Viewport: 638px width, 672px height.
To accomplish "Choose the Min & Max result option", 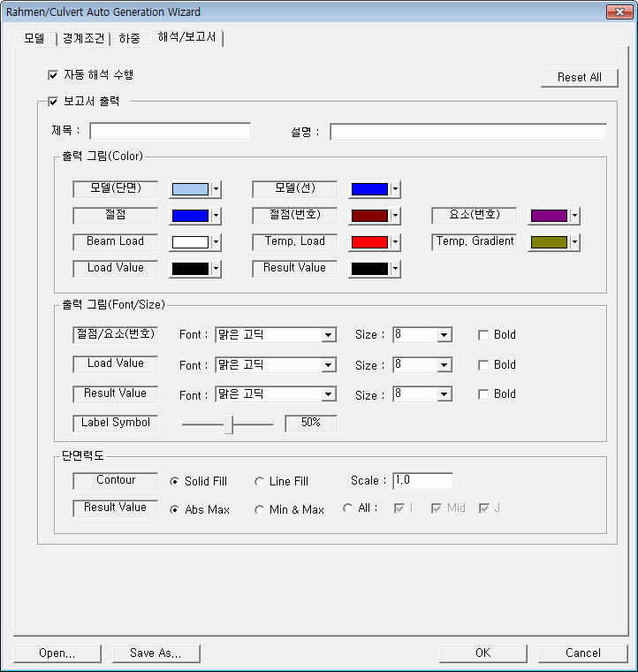I will pos(259,509).
